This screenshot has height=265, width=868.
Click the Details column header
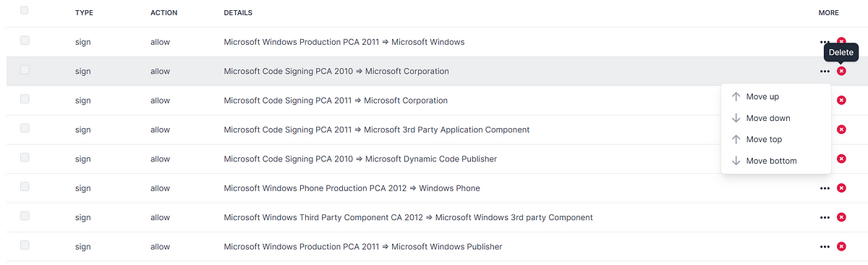(x=238, y=13)
